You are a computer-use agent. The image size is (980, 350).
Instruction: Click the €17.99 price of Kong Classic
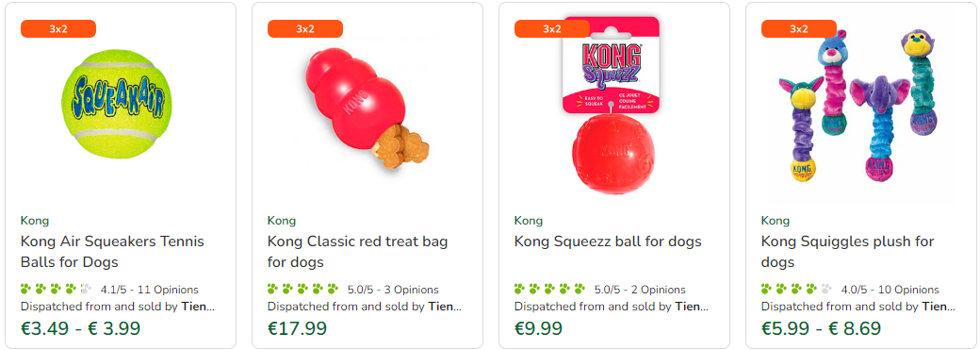click(298, 328)
